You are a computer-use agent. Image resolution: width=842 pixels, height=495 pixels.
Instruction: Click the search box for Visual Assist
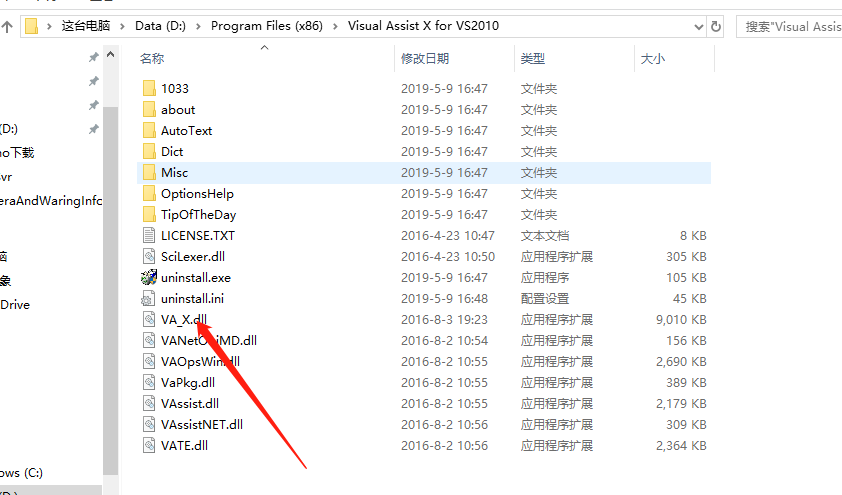(x=790, y=26)
